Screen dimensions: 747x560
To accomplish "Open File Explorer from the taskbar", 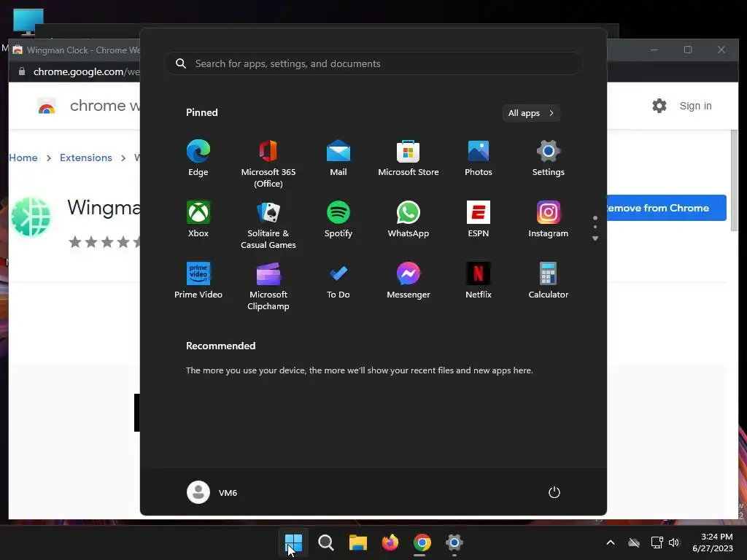I will click(357, 542).
